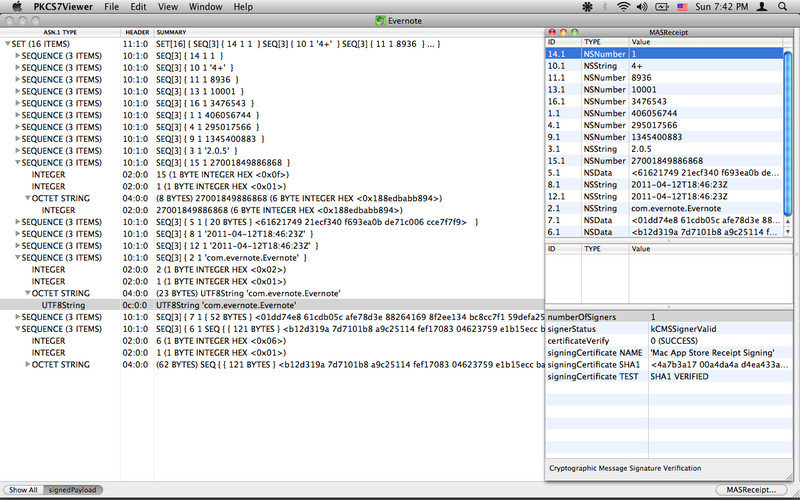The width and height of the screenshot is (800, 500).
Task: Collapse SEQUENCE with 'com.evernote.Evernote'
Action: [18, 258]
